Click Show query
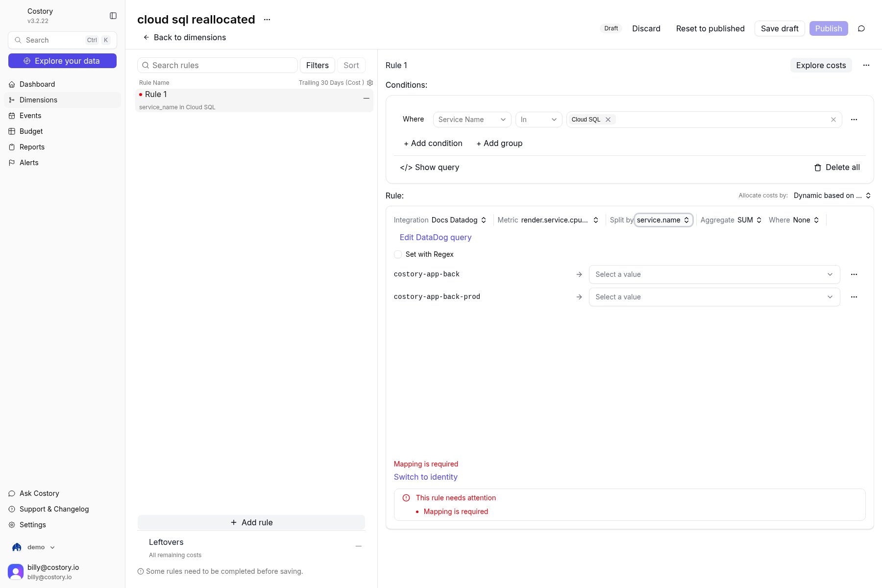The height and width of the screenshot is (588, 882). (429, 167)
